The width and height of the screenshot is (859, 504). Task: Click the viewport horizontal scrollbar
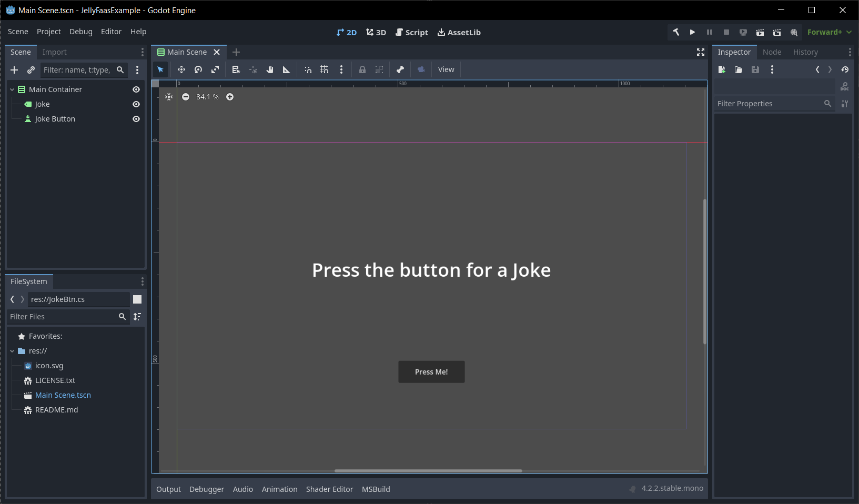[x=428, y=471]
